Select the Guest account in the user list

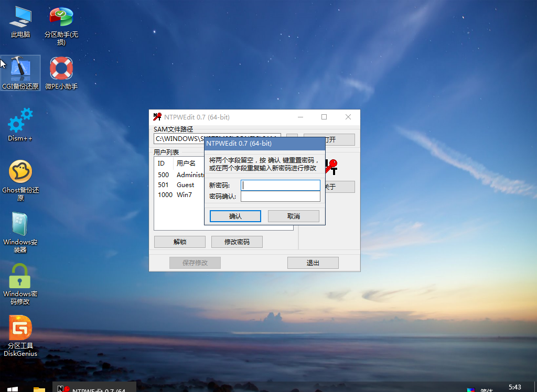(185, 184)
